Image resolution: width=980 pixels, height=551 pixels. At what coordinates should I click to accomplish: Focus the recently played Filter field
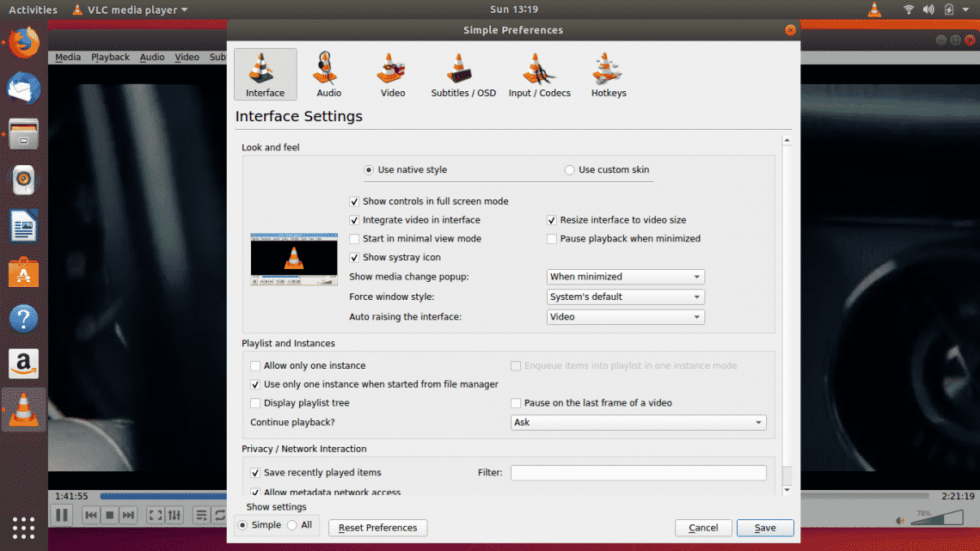pyautogui.click(x=638, y=473)
